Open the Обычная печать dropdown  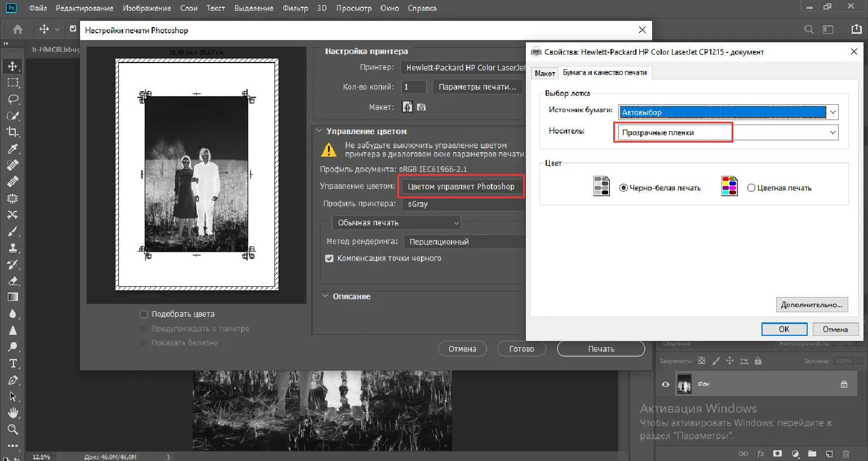click(x=396, y=223)
